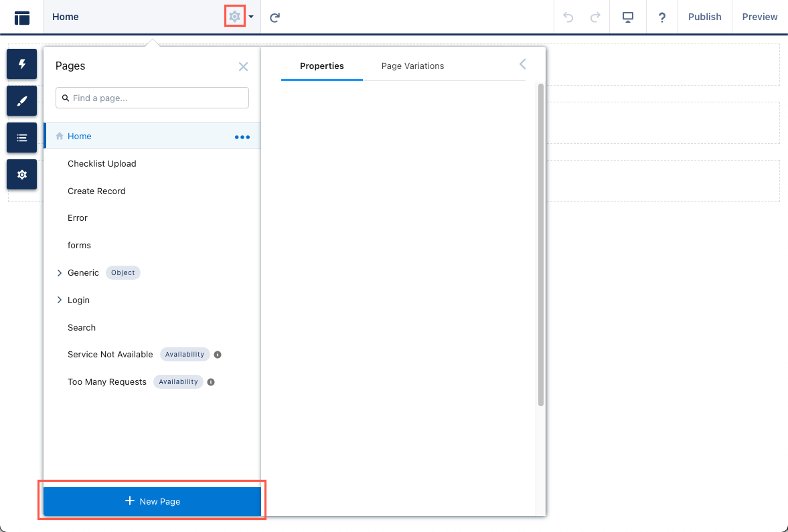
Task: Open the Page Structure list panel
Action: pos(22,138)
